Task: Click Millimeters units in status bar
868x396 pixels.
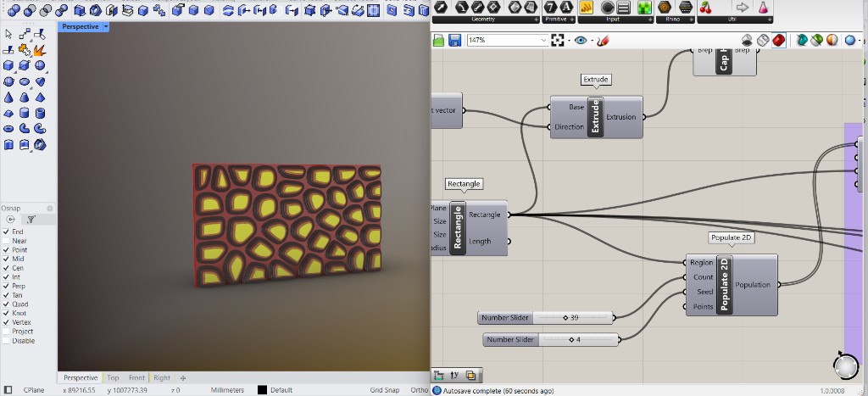Action: [227, 390]
